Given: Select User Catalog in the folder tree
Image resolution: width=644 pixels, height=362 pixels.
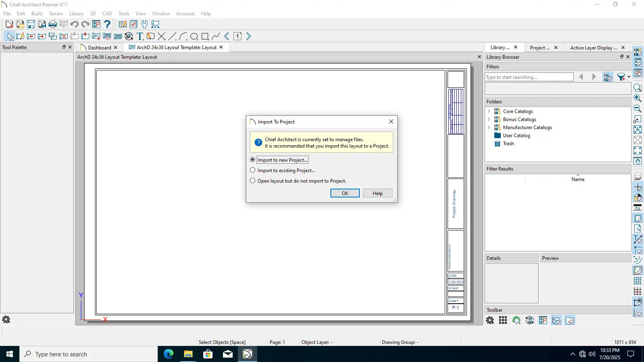Looking at the screenshot, I should 516,136.
